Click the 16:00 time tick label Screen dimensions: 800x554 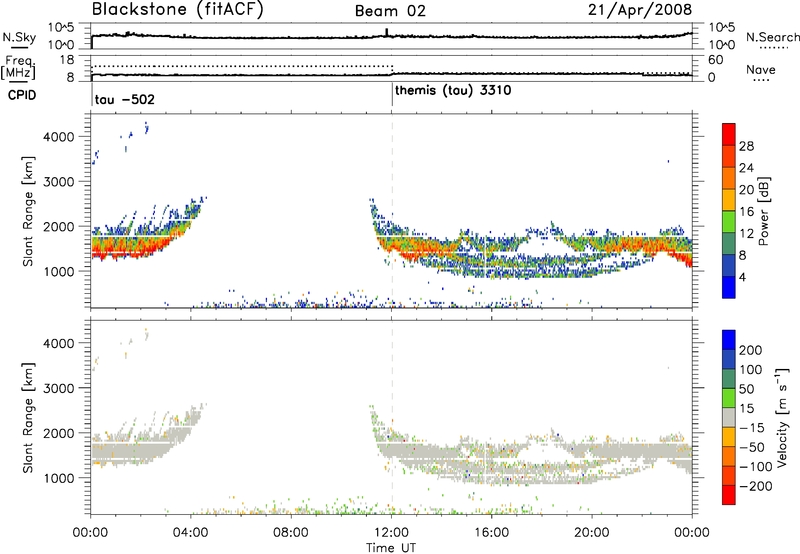491,533
